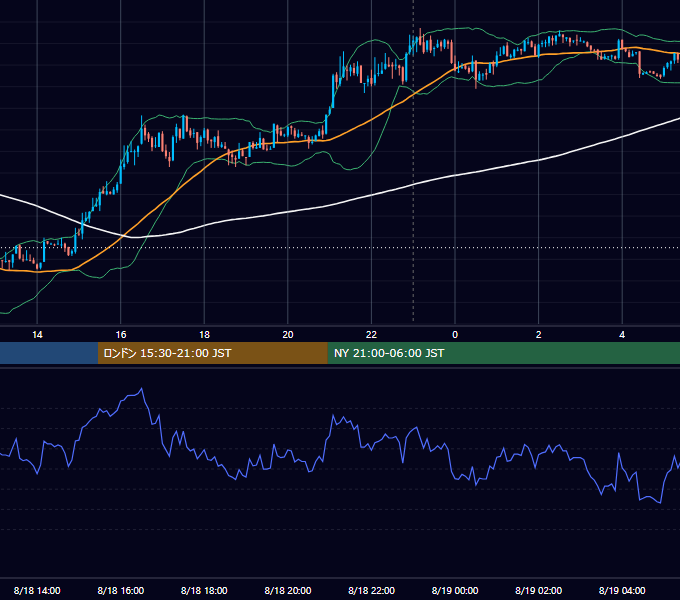Click the 8/18 14:00 label on the oscillator axis
This screenshot has height=600, width=680.
click(x=37, y=590)
